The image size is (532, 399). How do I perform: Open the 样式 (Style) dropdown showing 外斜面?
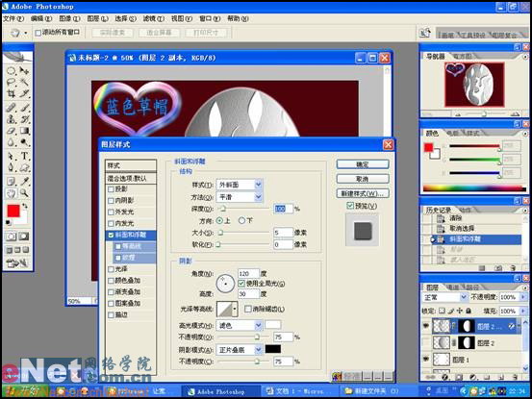pos(240,185)
